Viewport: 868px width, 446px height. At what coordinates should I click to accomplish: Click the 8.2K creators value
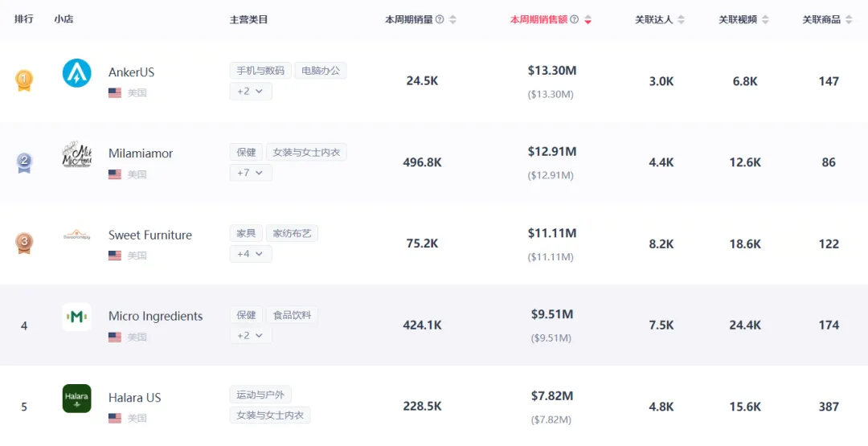tap(661, 243)
